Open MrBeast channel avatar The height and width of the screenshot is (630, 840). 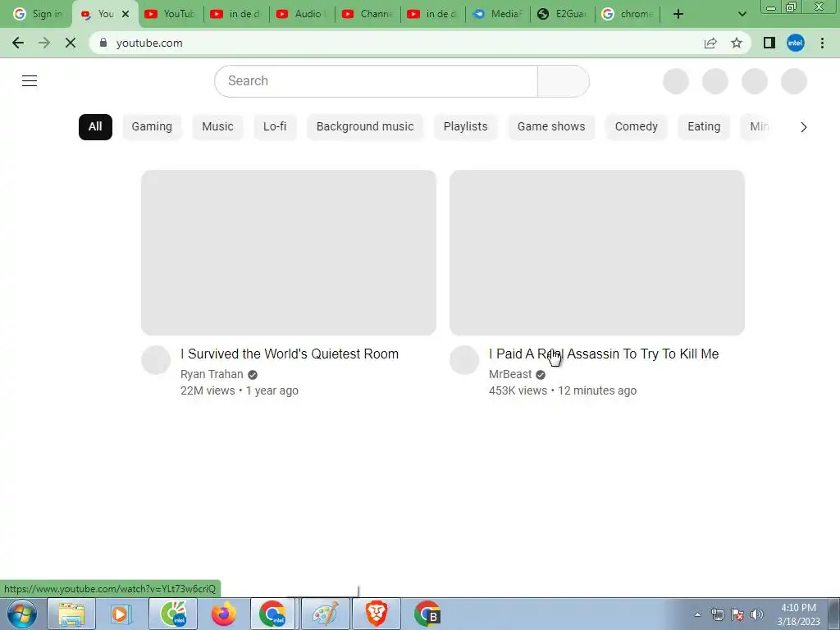[464, 360]
